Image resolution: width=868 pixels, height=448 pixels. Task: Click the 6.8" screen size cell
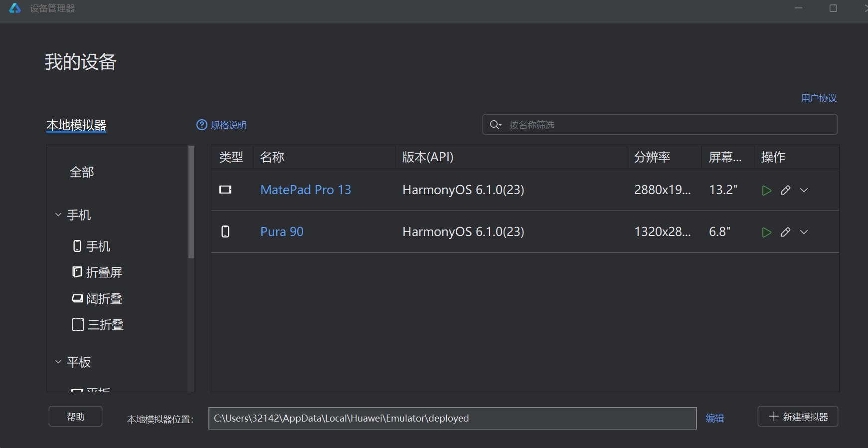pyautogui.click(x=720, y=231)
